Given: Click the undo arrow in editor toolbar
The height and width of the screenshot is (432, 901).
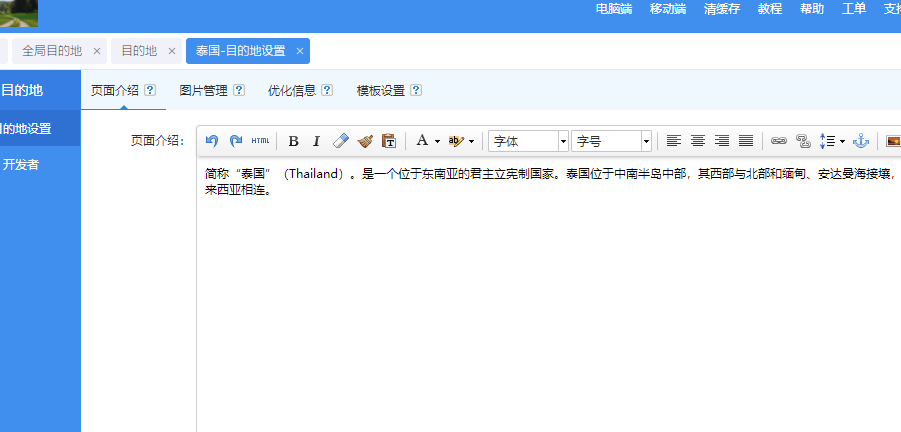Looking at the screenshot, I should click(211, 141).
